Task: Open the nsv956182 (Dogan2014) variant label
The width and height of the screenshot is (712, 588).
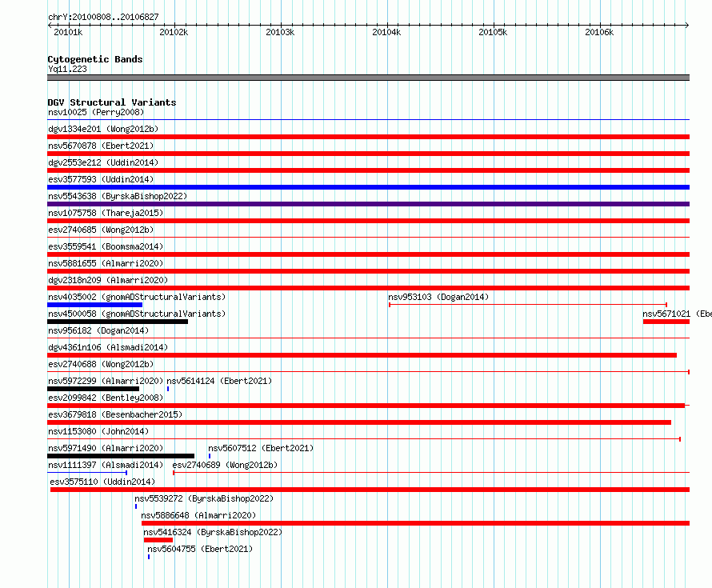Action: pyautogui.click(x=98, y=330)
